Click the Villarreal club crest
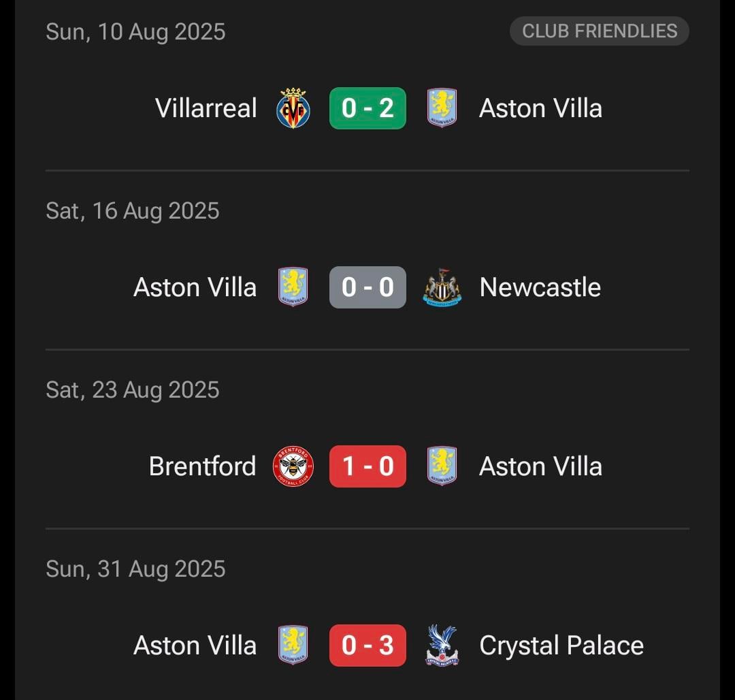Viewport: 735px width, 700px height. click(293, 108)
